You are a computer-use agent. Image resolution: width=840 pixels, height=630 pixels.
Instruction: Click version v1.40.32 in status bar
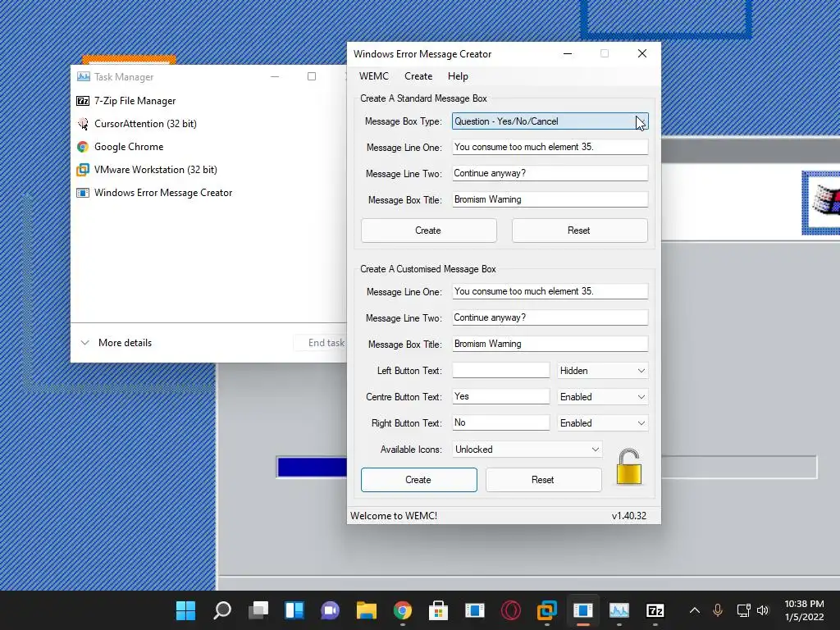tap(629, 516)
